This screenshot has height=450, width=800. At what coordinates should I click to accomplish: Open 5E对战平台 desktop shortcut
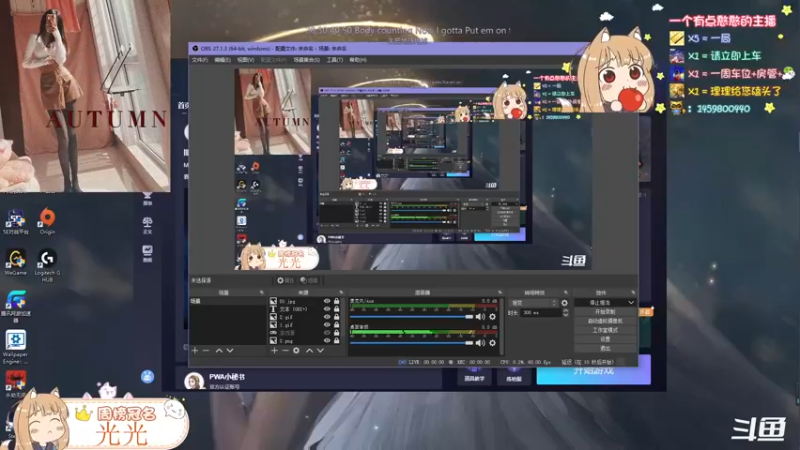point(15,221)
